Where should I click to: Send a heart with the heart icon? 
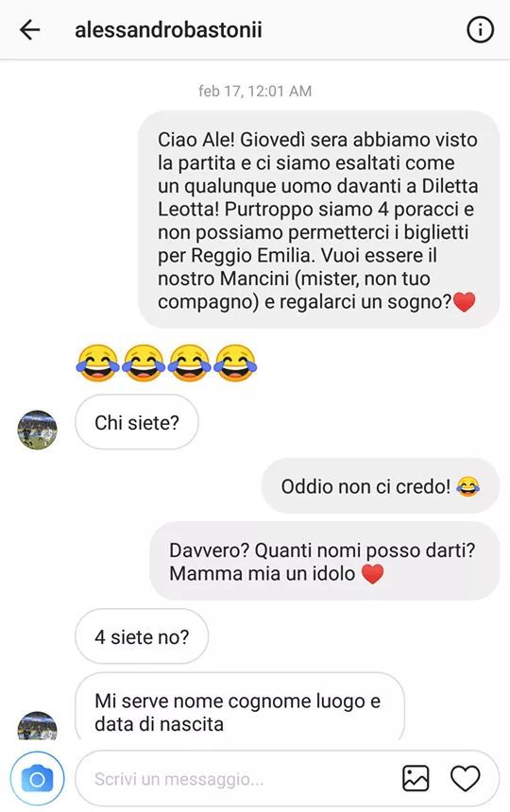465,778
